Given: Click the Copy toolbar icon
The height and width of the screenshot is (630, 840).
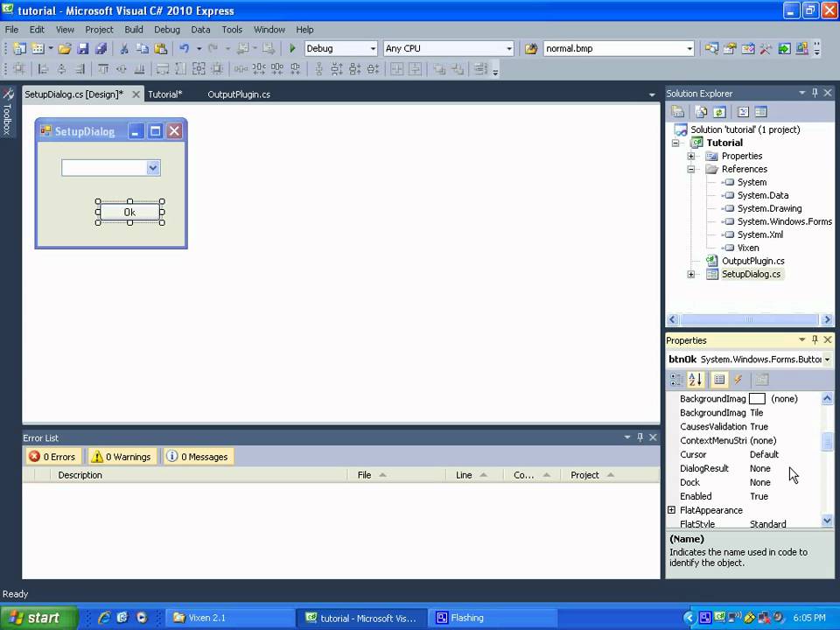Looking at the screenshot, I should pos(142,49).
